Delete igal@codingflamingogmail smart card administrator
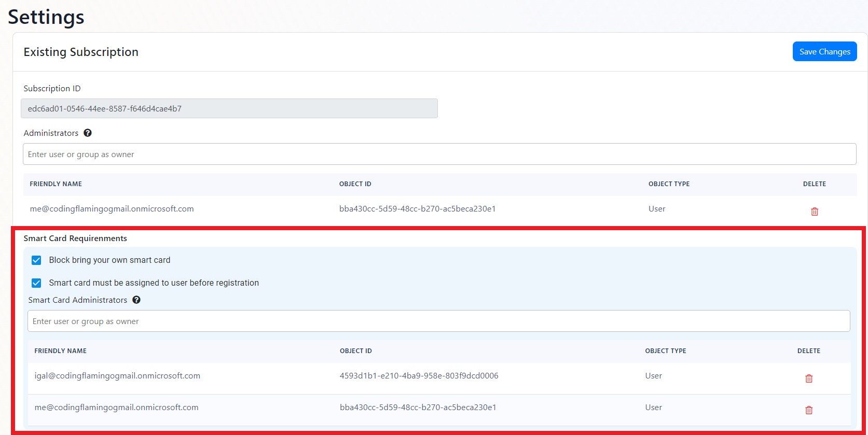Screen dimensions: 868x435 [809, 378]
